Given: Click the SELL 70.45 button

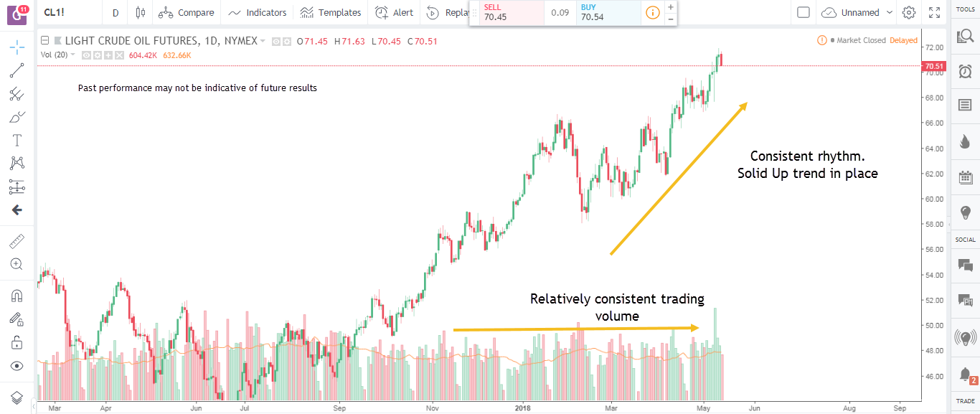Looking at the screenshot, I should pyautogui.click(x=507, y=12).
